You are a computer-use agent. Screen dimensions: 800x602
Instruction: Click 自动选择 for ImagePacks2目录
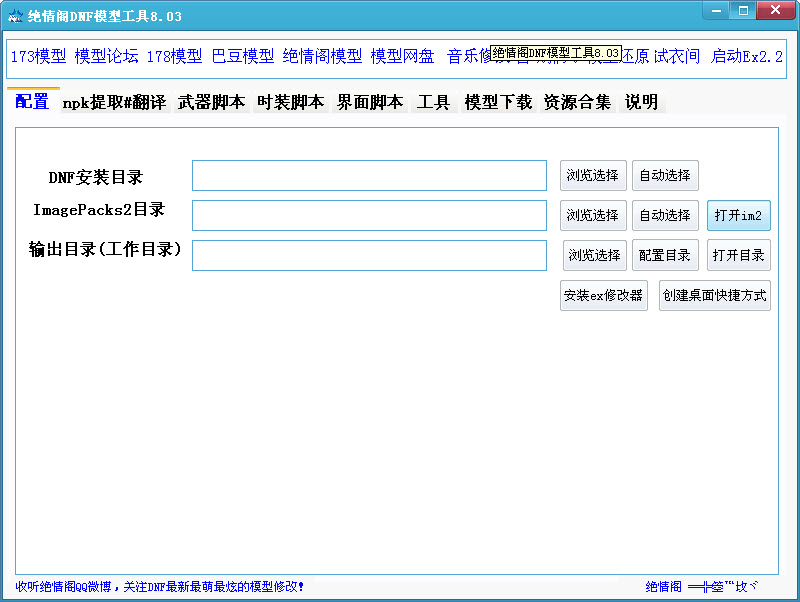[665, 215]
